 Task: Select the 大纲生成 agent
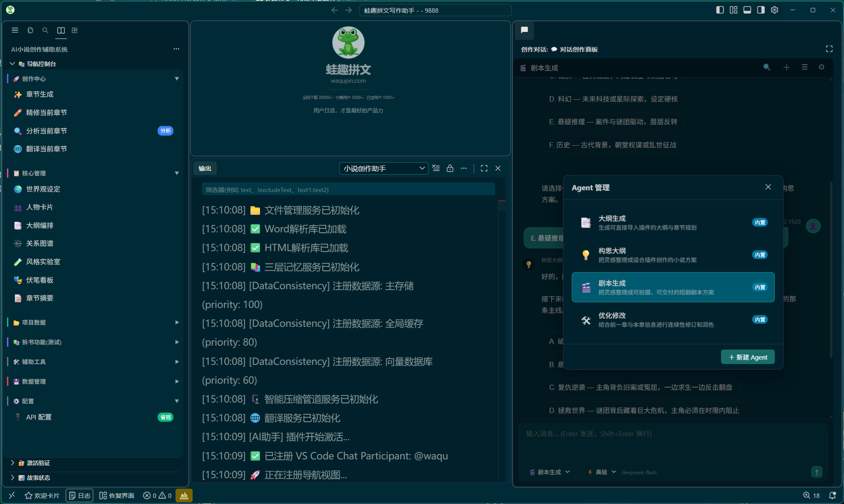pyautogui.click(x=673, y=223)
